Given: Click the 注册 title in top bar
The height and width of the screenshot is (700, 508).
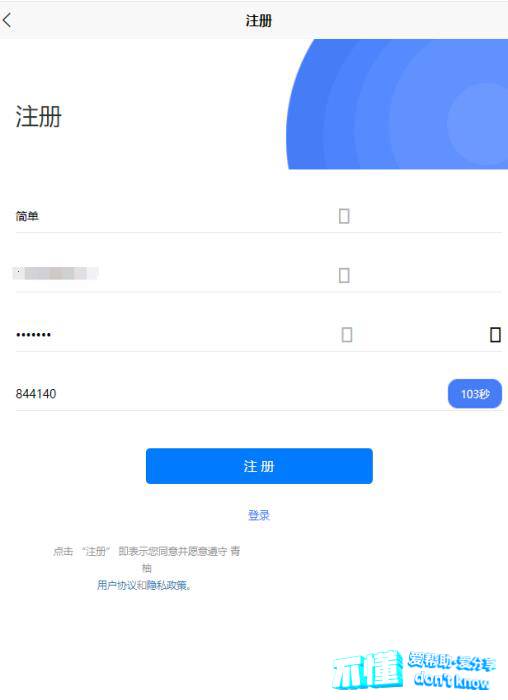Looking at the screenshot, I should coord(258,21).
